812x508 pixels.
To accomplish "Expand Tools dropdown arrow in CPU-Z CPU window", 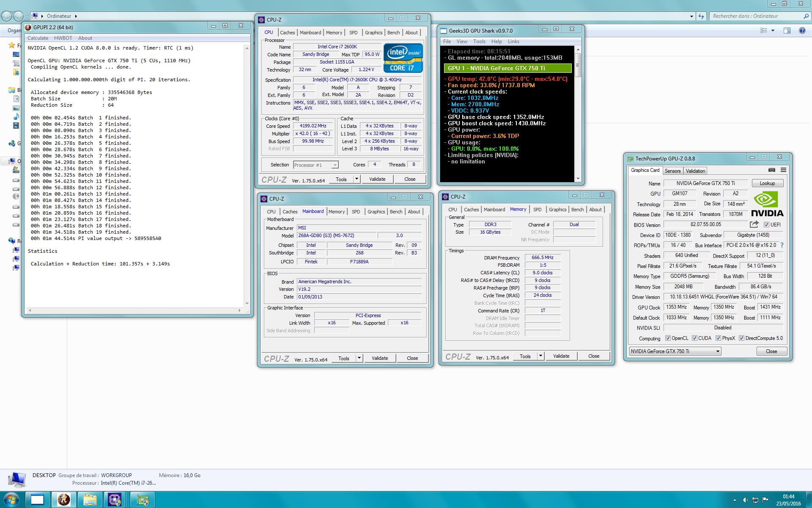I will 357,179.
